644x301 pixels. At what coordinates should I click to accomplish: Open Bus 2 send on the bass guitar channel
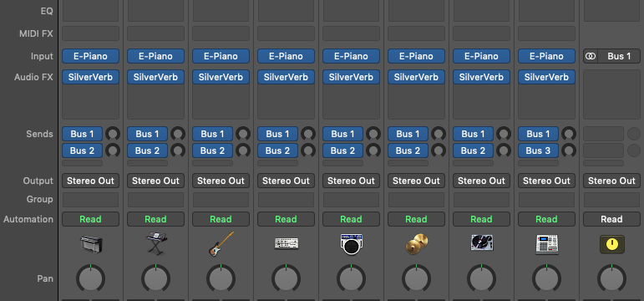[212, 150]
